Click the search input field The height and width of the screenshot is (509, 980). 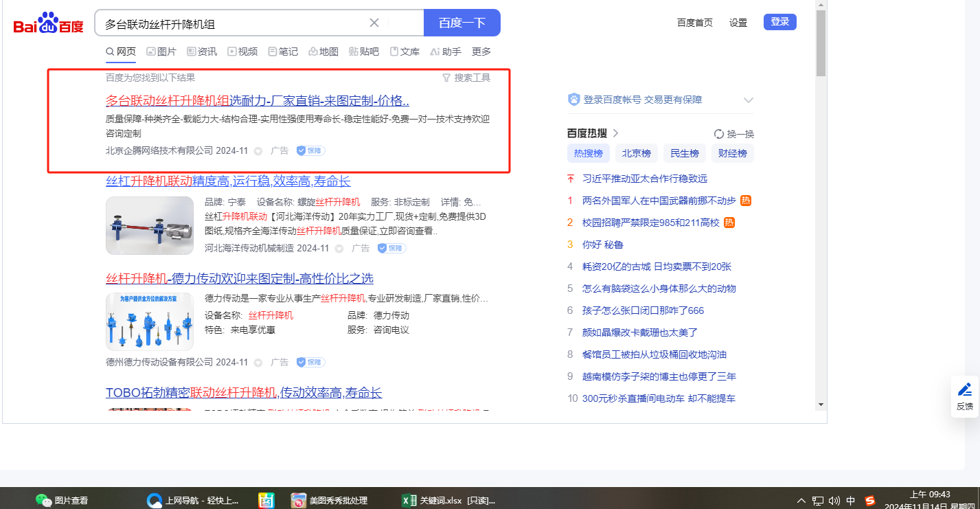pos(233,23)
